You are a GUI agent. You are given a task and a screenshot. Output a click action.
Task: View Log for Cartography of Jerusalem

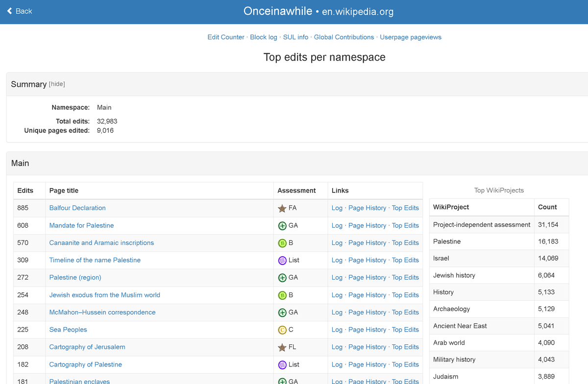pos(337,347)
